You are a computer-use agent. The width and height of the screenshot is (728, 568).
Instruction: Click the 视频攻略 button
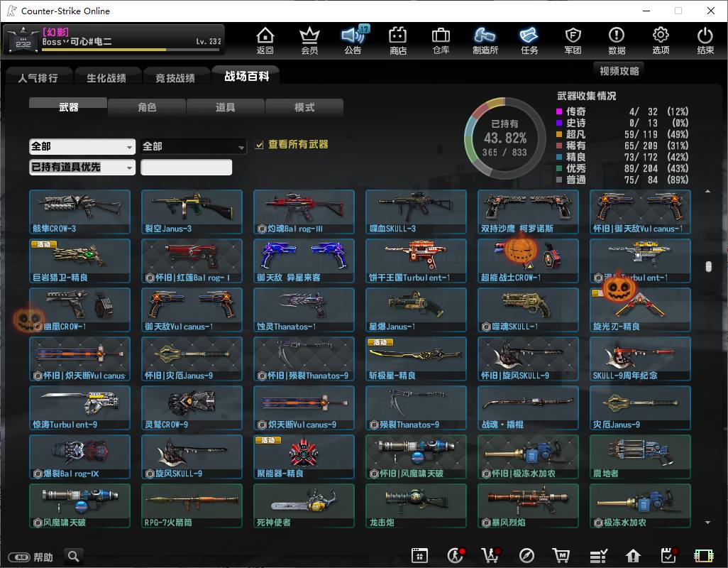[619, 70]
